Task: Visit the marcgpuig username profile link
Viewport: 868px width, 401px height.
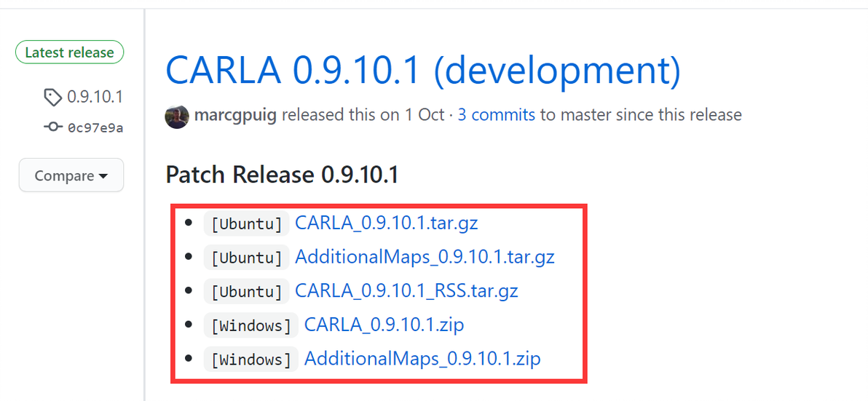Action: (235, 115)
